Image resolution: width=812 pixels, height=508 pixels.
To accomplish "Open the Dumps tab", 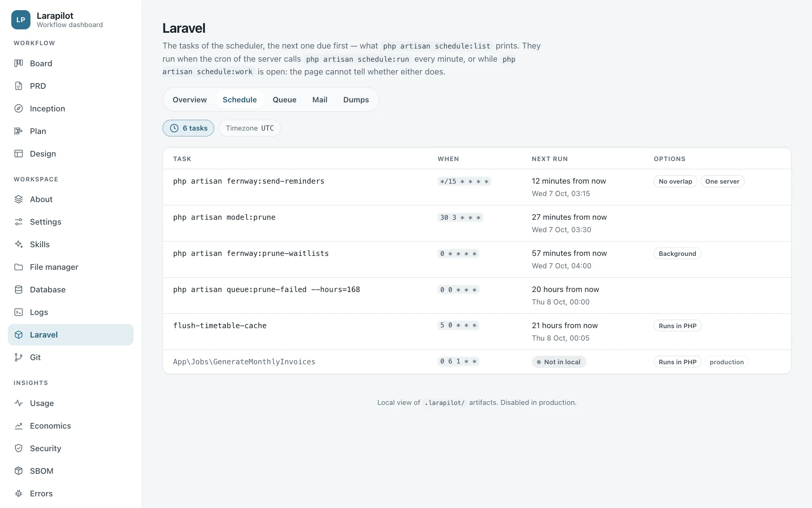I will pyautogui.click(x=356, y=100).
